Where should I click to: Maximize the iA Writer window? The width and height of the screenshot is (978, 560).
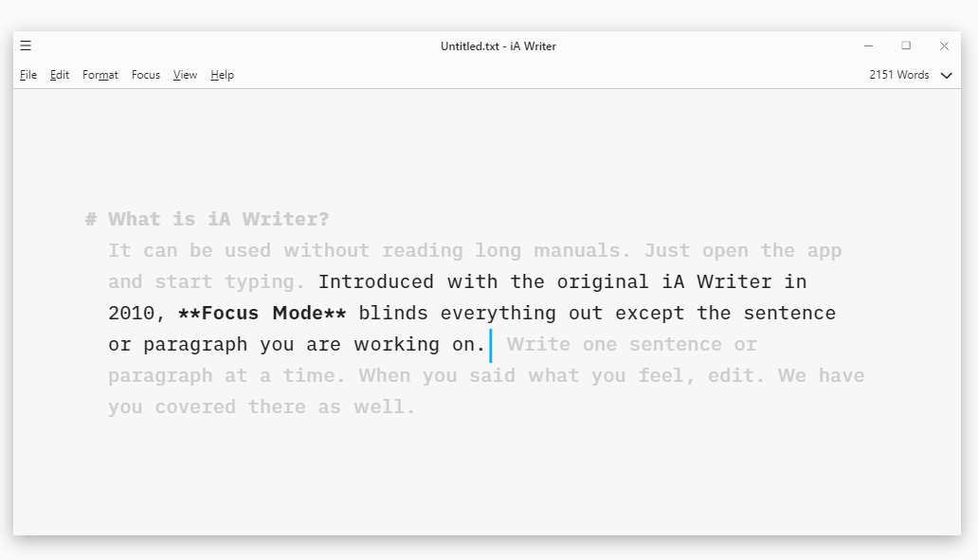click(x=906, y=45)
